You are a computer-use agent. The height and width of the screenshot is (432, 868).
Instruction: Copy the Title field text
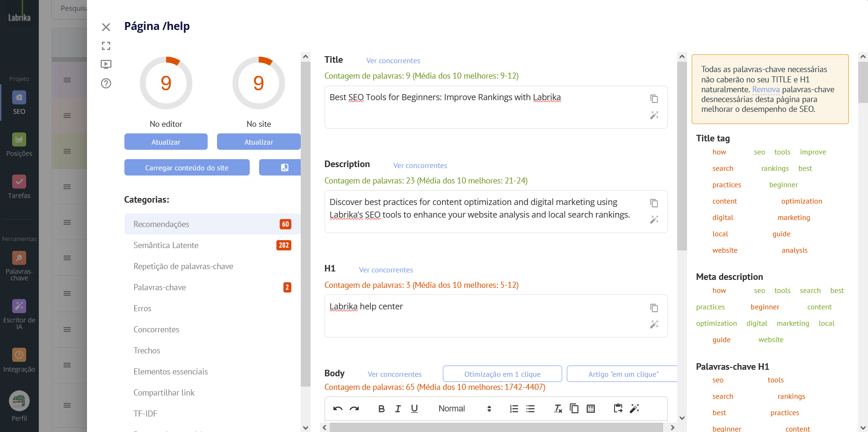[654, 99]
